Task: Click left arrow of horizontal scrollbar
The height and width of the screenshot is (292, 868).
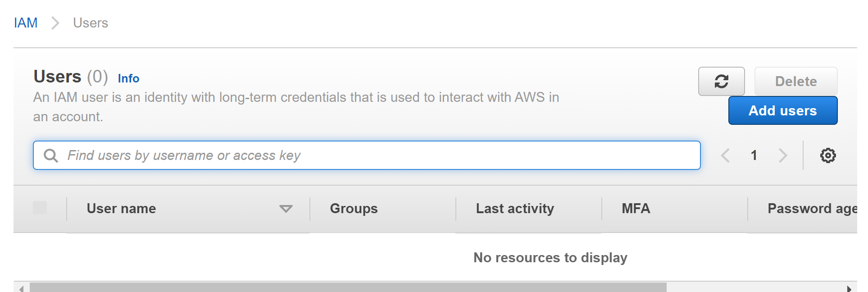Action: click(x=21, y=288)
